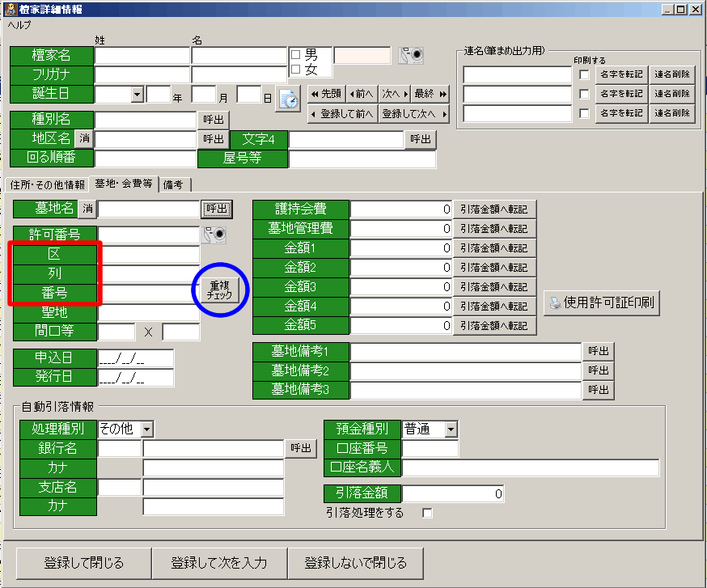The height and width of the screenshot is (588, 707).
Task: Click the 口座番号 input field
Action: (430, 449)
